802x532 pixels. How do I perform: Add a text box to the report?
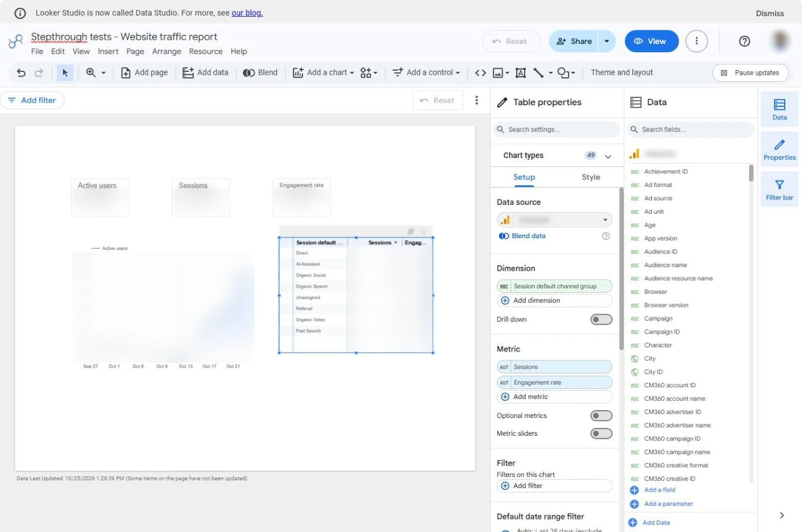point(520,72)
